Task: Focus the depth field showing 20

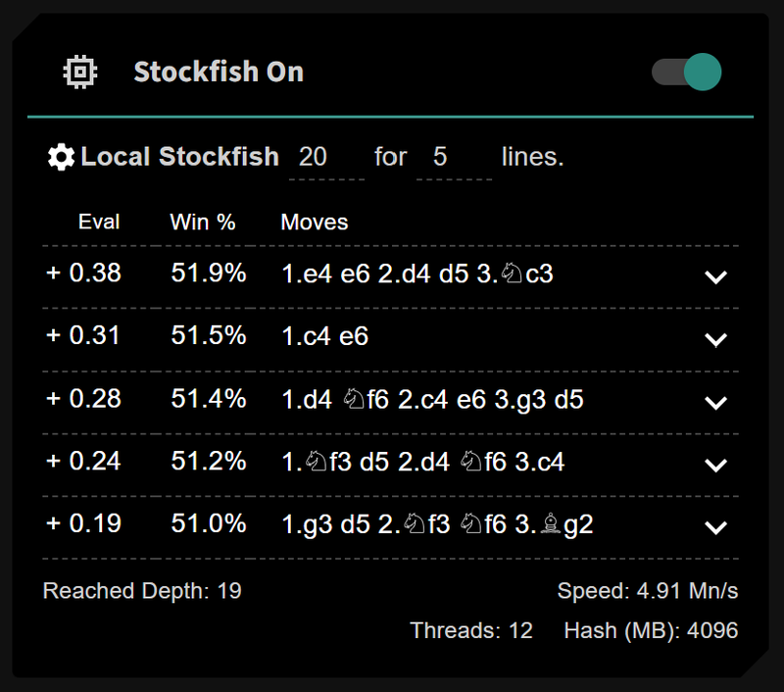Action: tap(325, 157)
